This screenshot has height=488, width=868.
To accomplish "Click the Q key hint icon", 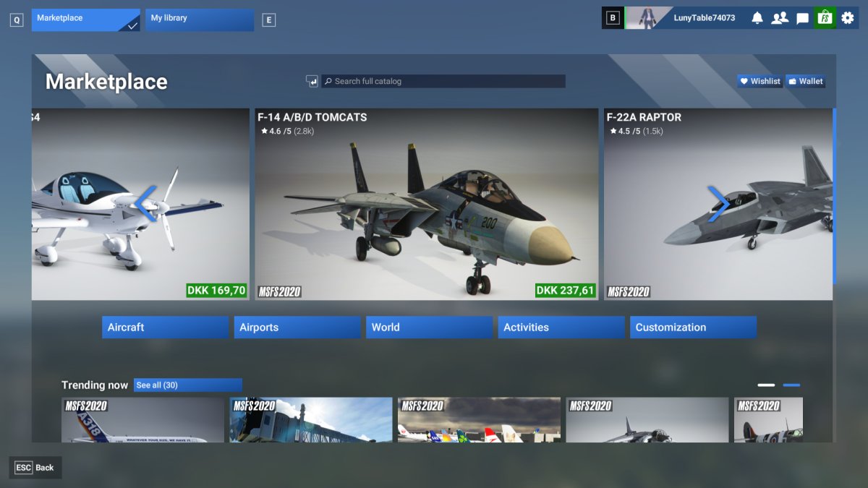I will coord(17,20).
